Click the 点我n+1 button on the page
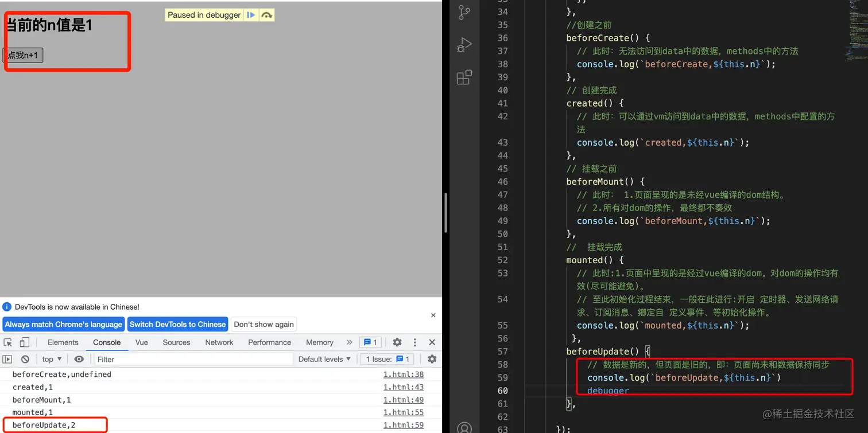 coord(23,55)
